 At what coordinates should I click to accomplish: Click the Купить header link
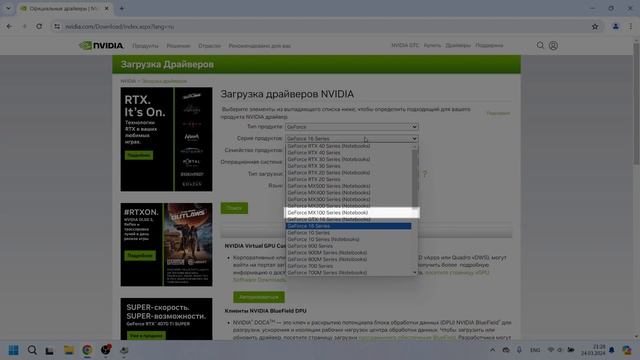pos(432,45)
